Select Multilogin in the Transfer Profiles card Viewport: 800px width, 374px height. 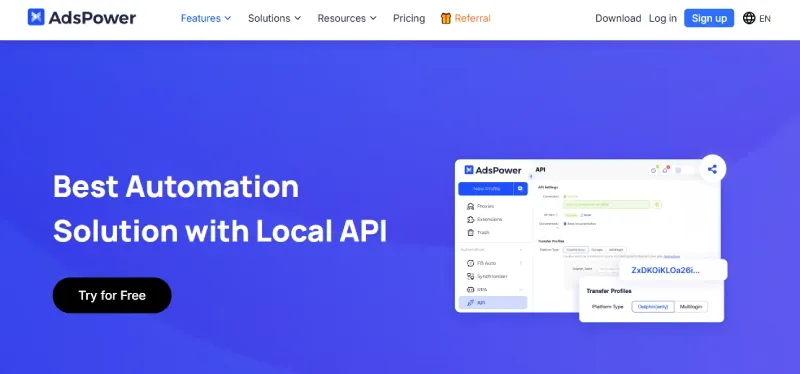(691, 307)
